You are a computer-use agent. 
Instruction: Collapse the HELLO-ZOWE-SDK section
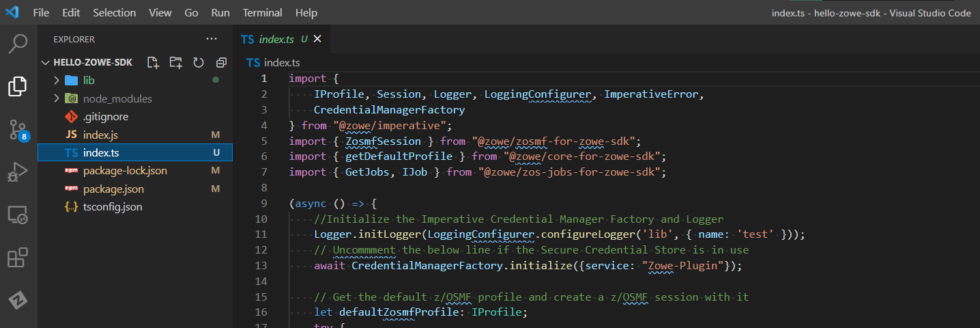(46, 63)
